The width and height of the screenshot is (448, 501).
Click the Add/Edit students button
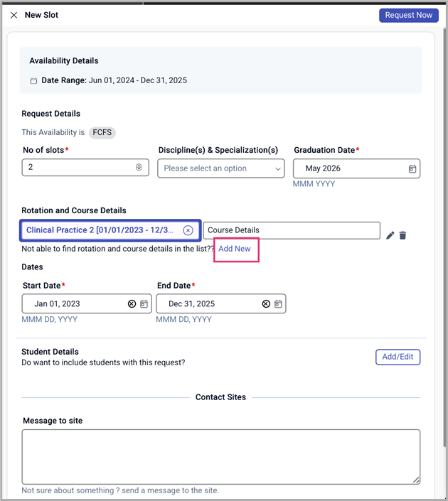(398, 357)
